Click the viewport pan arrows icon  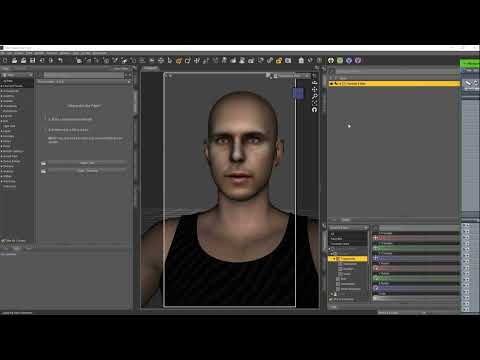pyautogui.click(x=314, y=89)
